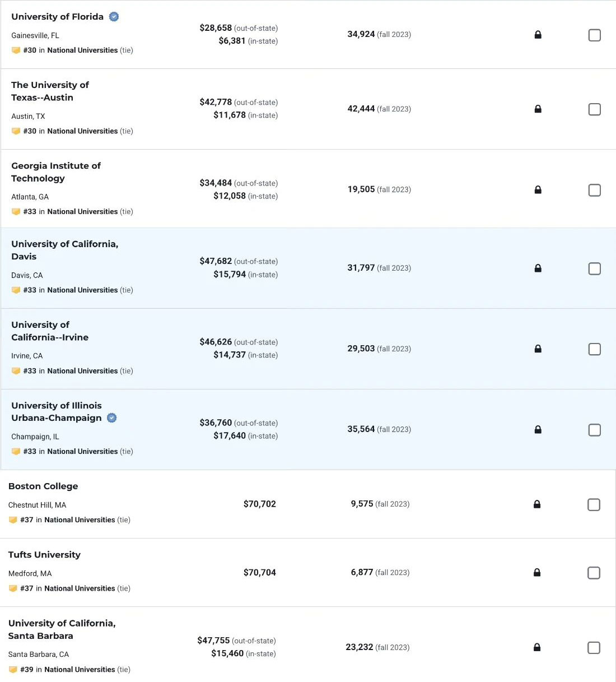Visit the University of California, Davis link
616x682 pixels.
(64, 250)
